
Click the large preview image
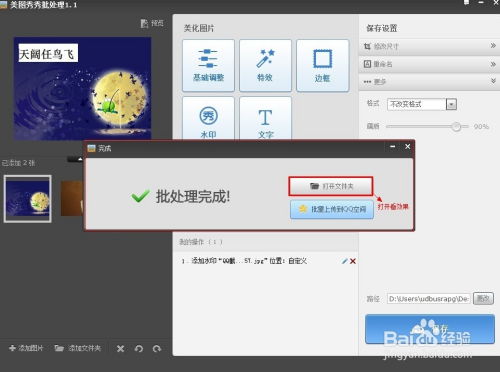[x=82, y=89]
